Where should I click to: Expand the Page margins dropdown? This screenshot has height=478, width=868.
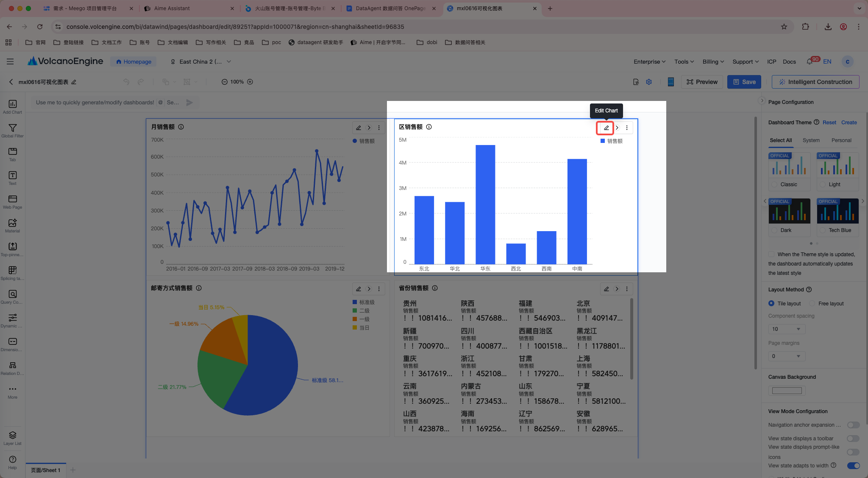pyautogui.click(x=787, y=356)
